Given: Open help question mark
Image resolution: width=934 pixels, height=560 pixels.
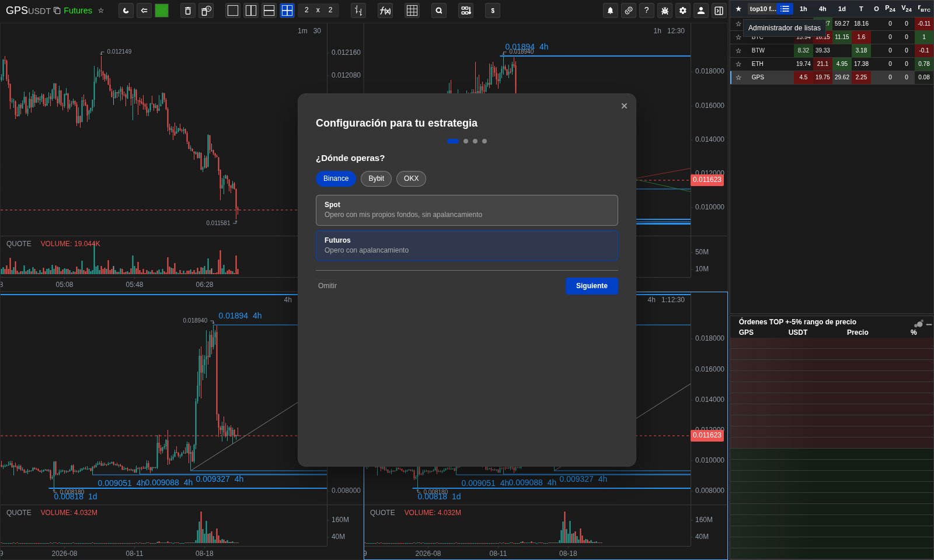Looking at the screenshot, I should pyautogui.click(x=647, y=10).
